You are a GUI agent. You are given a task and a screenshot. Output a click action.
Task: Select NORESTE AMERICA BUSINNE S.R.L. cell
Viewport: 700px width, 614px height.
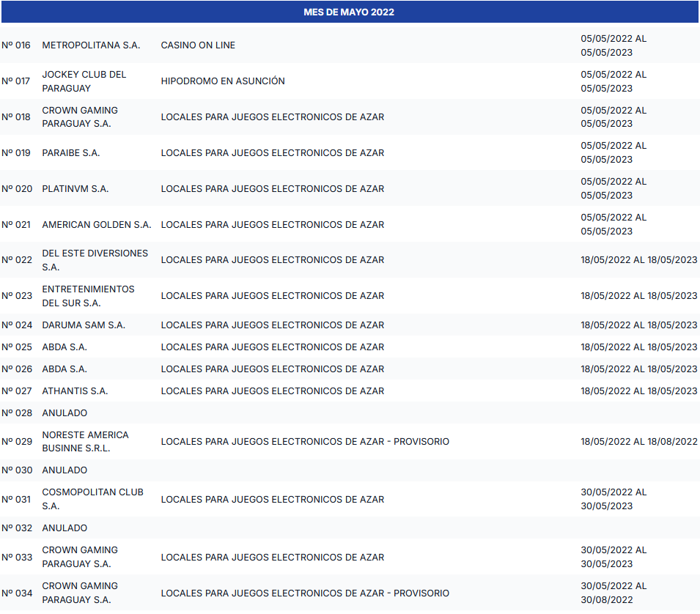point(85,442)
